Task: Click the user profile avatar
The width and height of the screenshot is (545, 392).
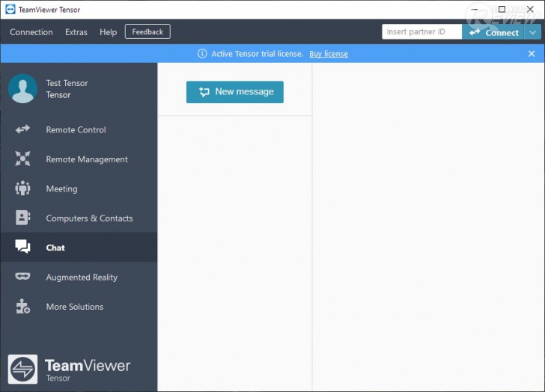Action: pos(23,88)
